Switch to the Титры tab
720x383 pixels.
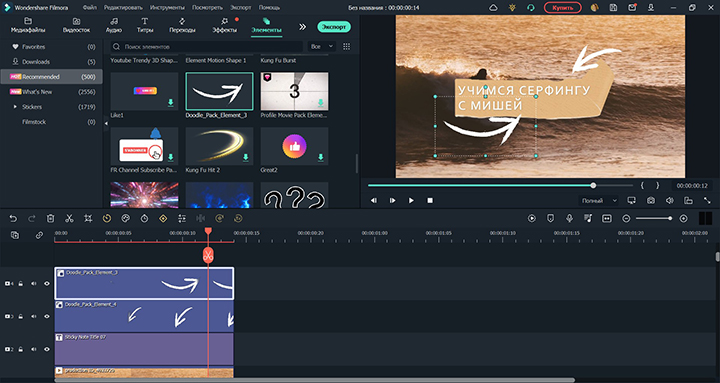[145, 25]
